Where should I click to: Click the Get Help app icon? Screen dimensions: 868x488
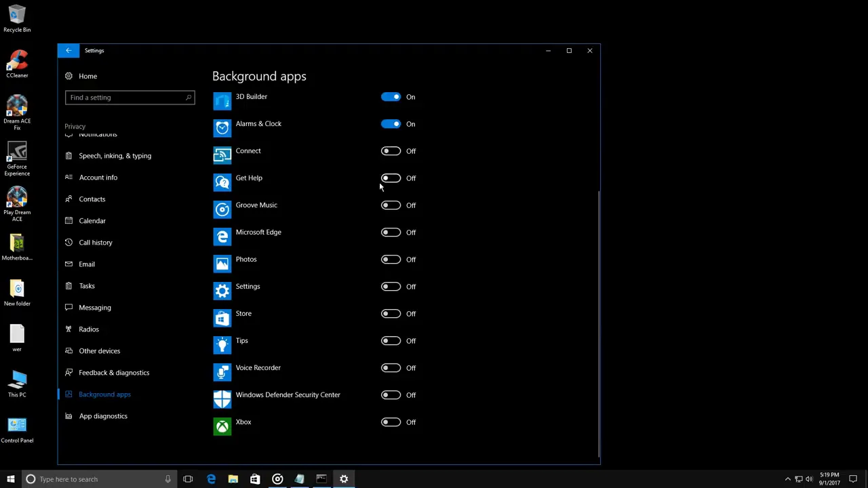click(222, 182)
